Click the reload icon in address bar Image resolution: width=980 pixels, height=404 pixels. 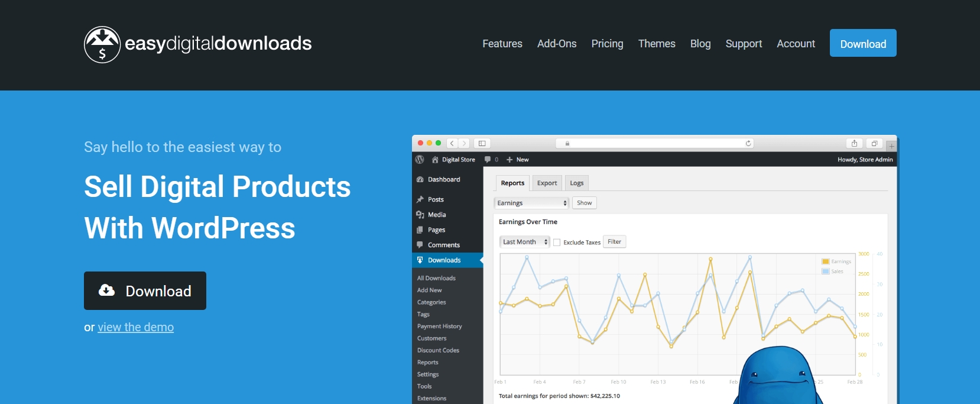pyautogui.click(x=748, y=143)
